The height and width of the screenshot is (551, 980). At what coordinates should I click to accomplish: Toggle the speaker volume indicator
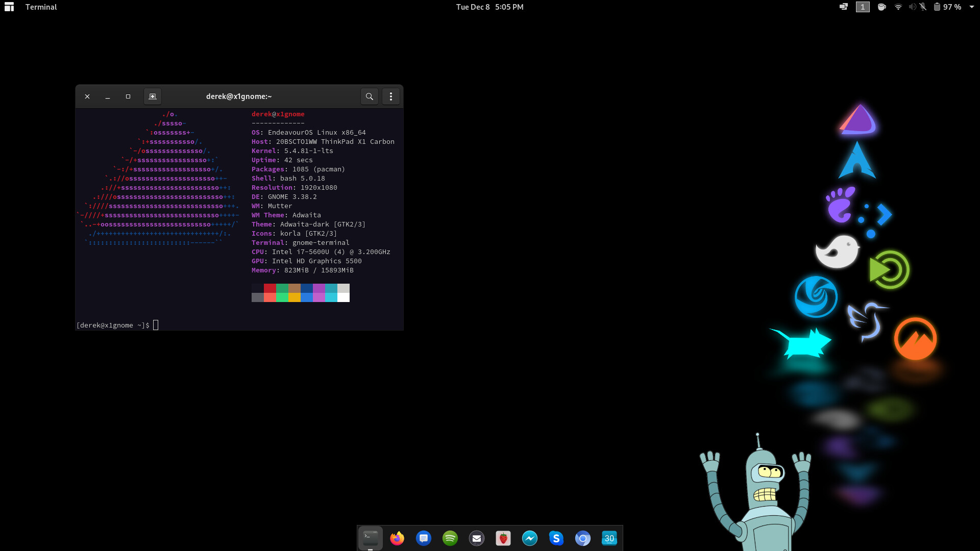(913, 7)
